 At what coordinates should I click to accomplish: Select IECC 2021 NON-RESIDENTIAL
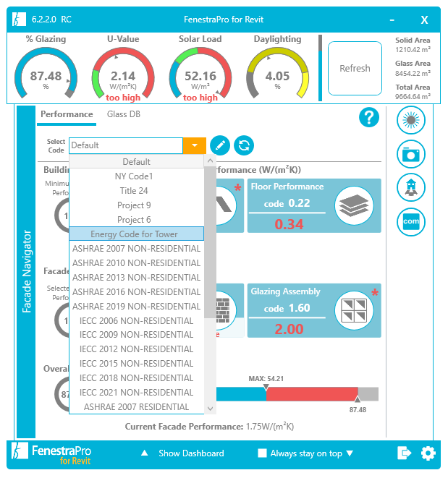[136, 393]
